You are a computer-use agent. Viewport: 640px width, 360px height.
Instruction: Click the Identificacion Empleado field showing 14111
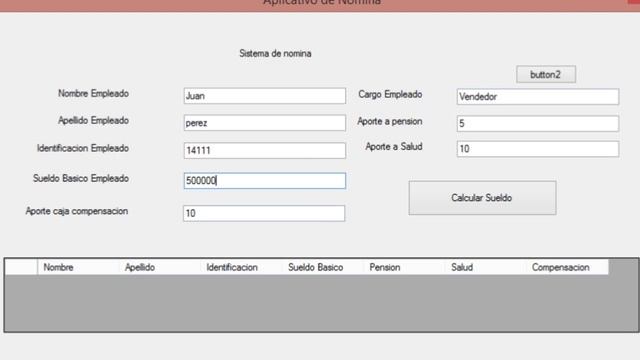point(264,150)
